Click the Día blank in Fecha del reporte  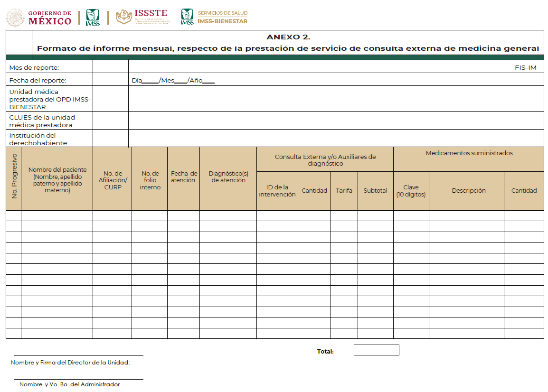coord(151,81)
